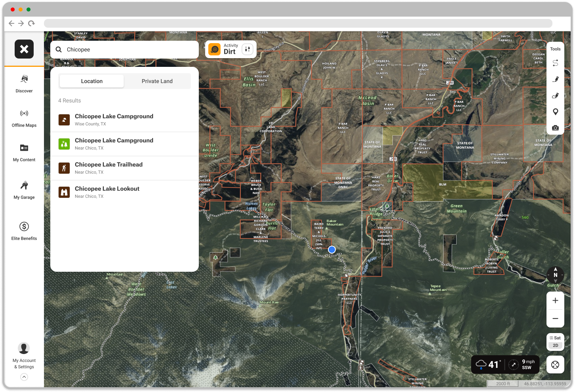Click the coordinates readout 46.88251, -113.95959

(545, 384)
